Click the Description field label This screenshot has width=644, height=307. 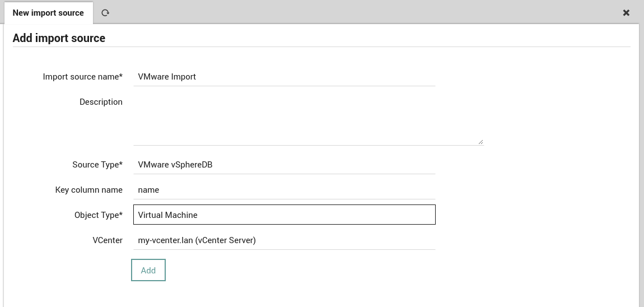tap(101, 102)
